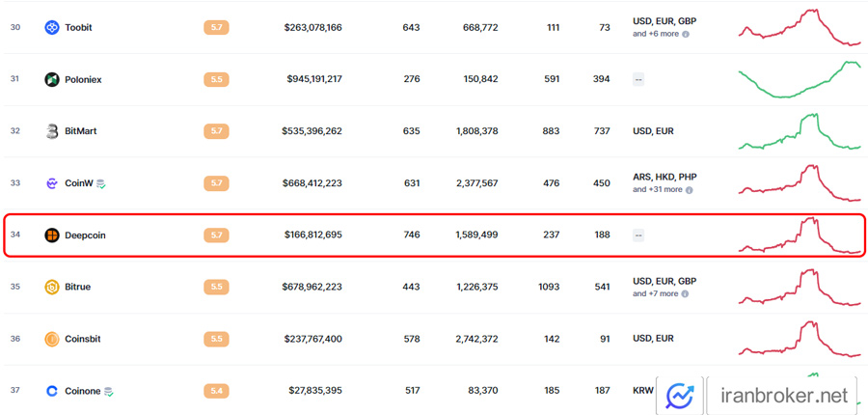Click Coinsbit's 5.5 score badge

[x=216, y=339]
